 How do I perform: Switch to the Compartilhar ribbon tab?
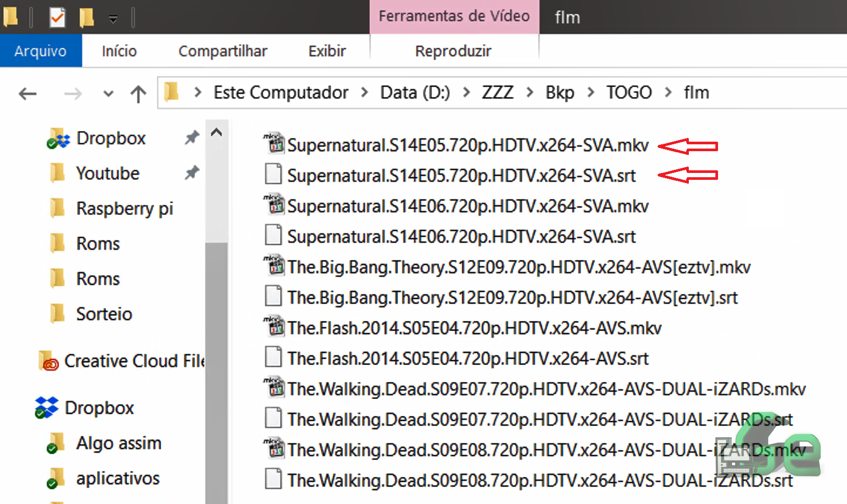[x=223, y=51]
